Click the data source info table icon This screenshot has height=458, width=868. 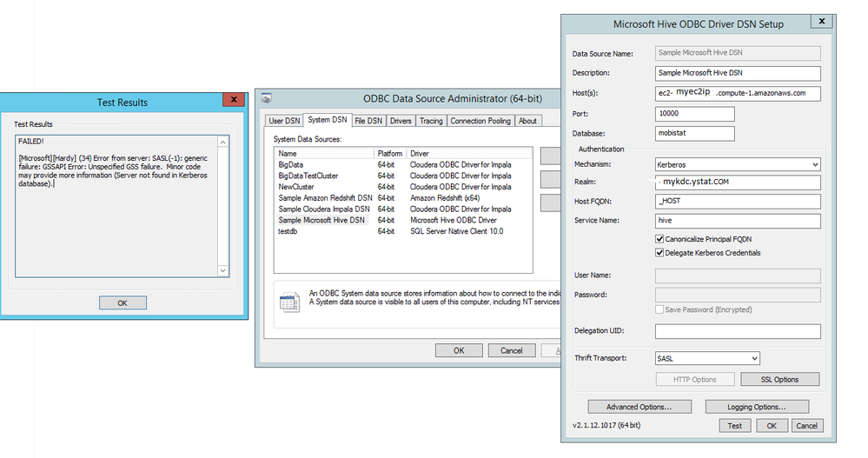tap(289, 302)
